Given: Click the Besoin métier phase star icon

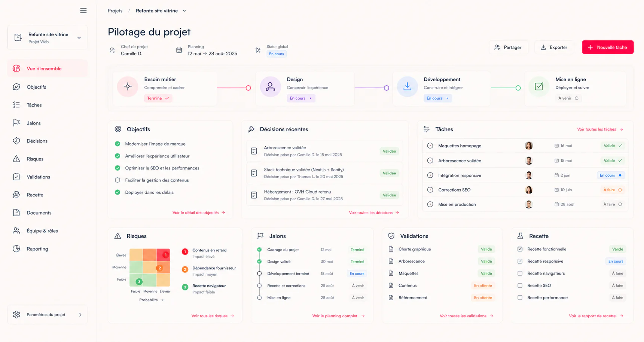Looking at the screenshot, I should click(x=128, y=86).
